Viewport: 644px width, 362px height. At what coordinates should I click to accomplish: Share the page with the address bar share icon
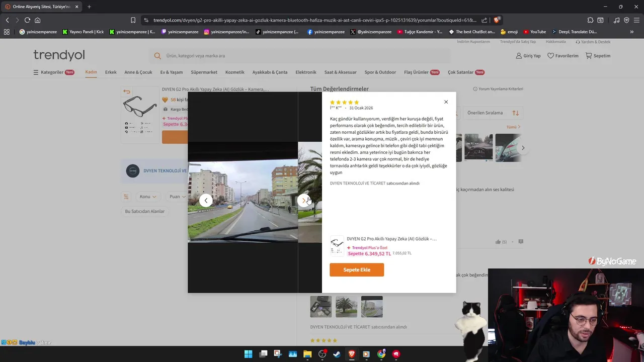click(484, 20)
